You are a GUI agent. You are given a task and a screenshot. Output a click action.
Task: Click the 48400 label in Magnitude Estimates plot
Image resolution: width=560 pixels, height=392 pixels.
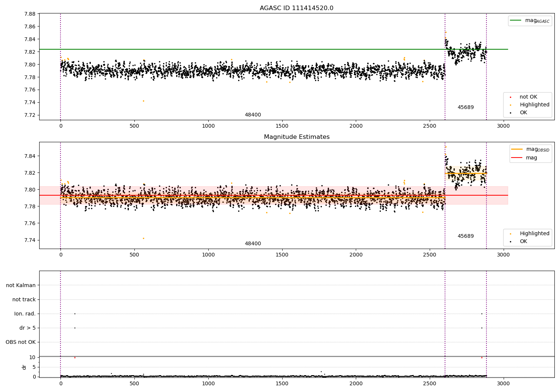tap(253, 244)
